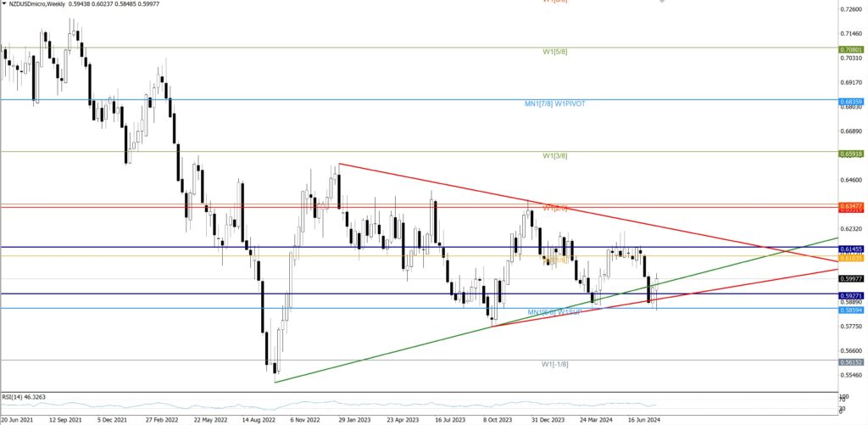This screenshot has height=425, width=868.
Task: Select the W1[-1/8] gray level label
Action: (555, 364)
